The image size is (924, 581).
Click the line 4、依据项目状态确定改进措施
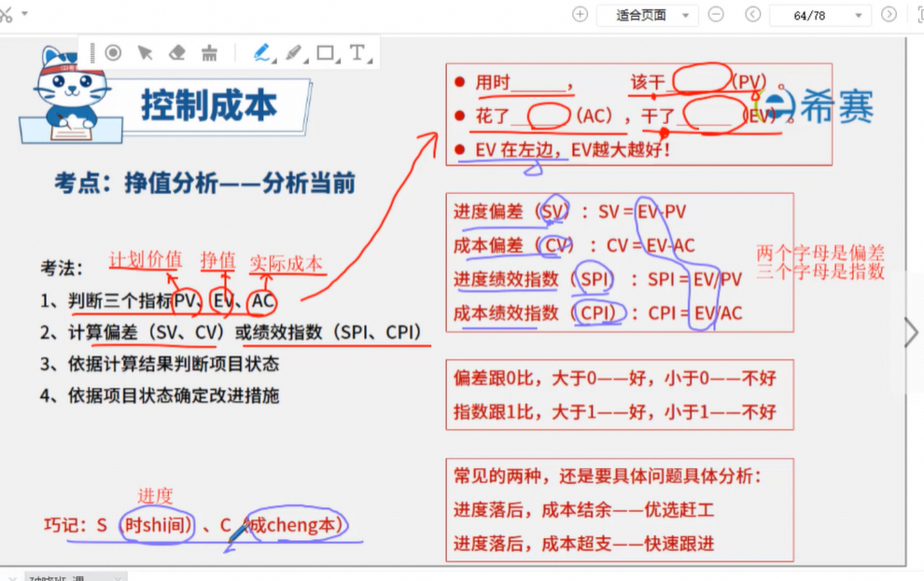[x=159, y=395]
